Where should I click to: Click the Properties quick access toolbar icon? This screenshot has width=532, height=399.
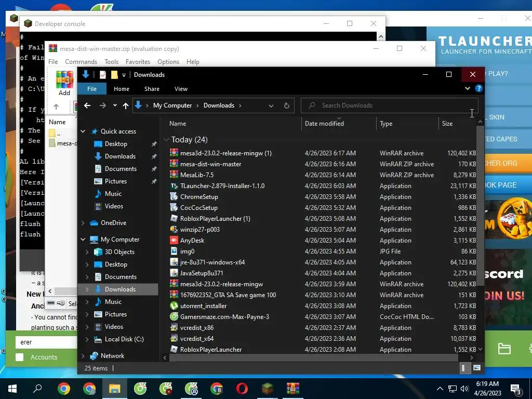pos(102,75)
